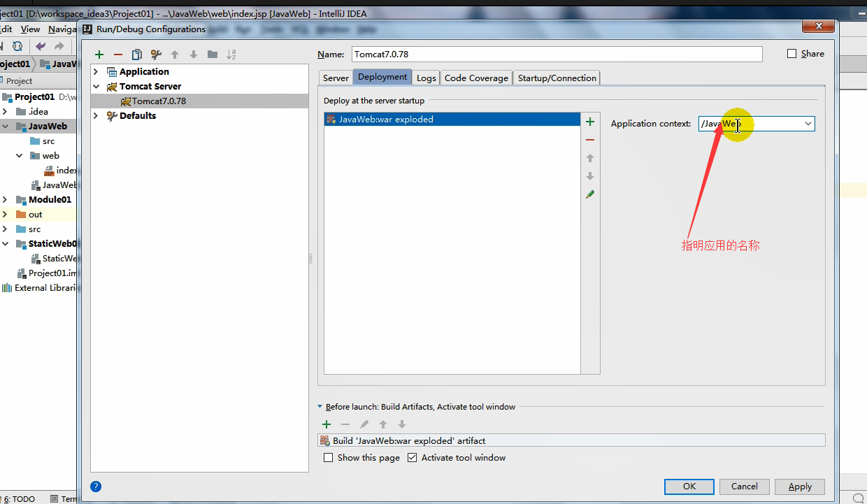Select the web folder in the project tree

click(50, 156)
